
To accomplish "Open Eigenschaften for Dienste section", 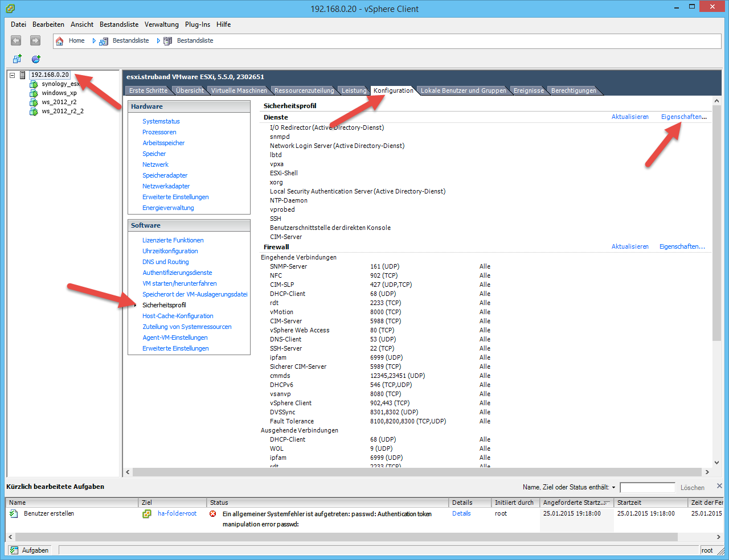I will coord(683,117).
